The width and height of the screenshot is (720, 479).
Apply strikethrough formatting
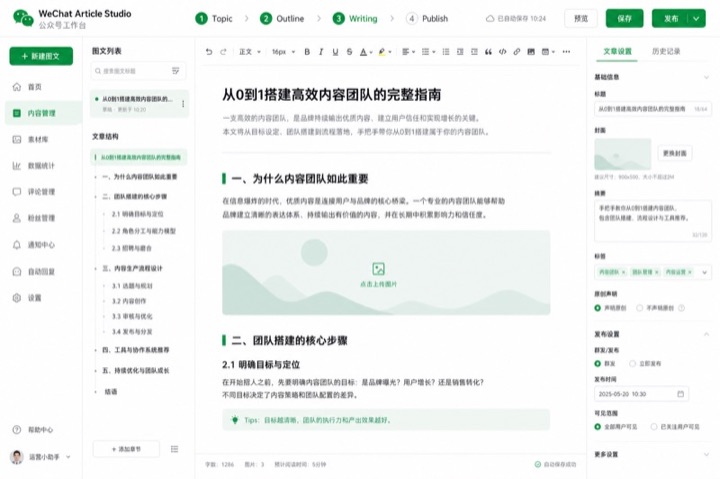[x=349, y=52]
